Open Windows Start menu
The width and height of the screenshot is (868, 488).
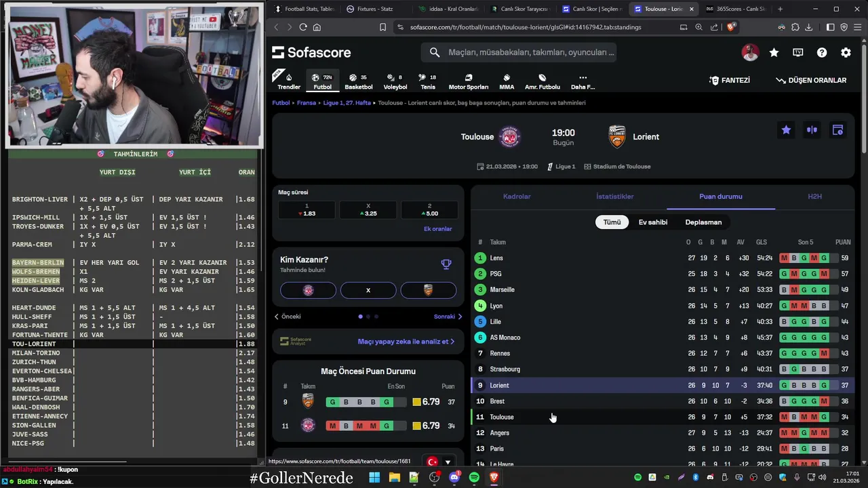point(374,477)
